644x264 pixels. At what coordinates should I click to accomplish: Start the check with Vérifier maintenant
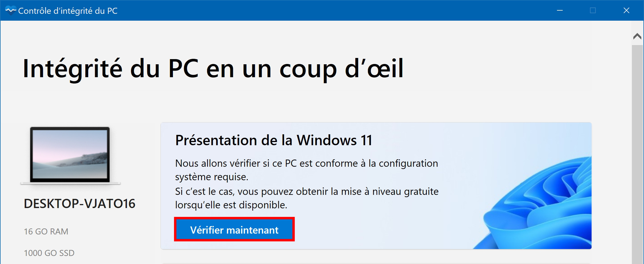coord(234,229)
